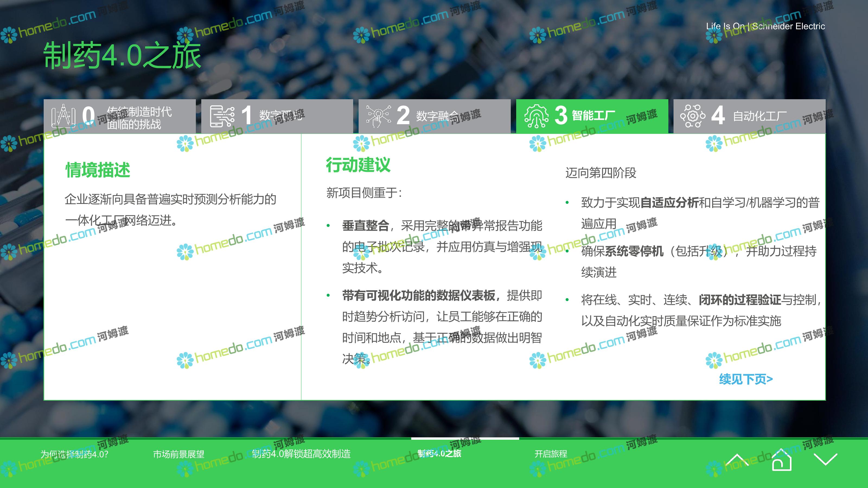Jump to 开启旅程 section
Screen dimensions: 868x488
click(551, 454)
